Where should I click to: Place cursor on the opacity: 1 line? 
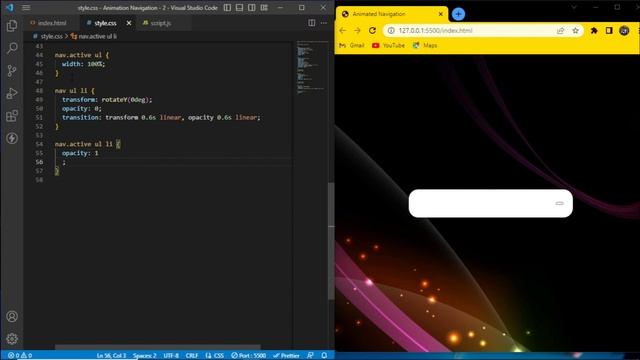click(x=80, y=153)
